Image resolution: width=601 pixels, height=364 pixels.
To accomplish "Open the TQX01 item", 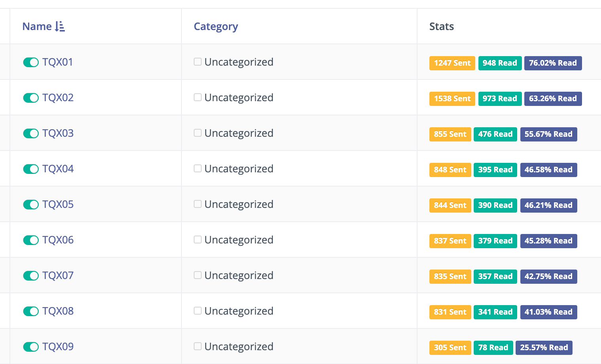I will pos(58,62).
